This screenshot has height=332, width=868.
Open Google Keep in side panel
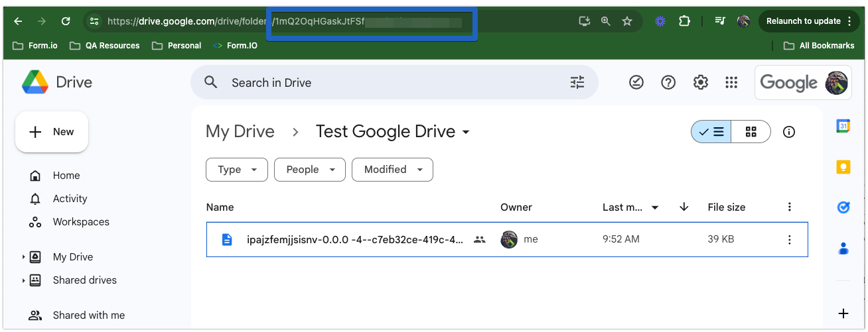pyautogui.click(x=843, y=167)
